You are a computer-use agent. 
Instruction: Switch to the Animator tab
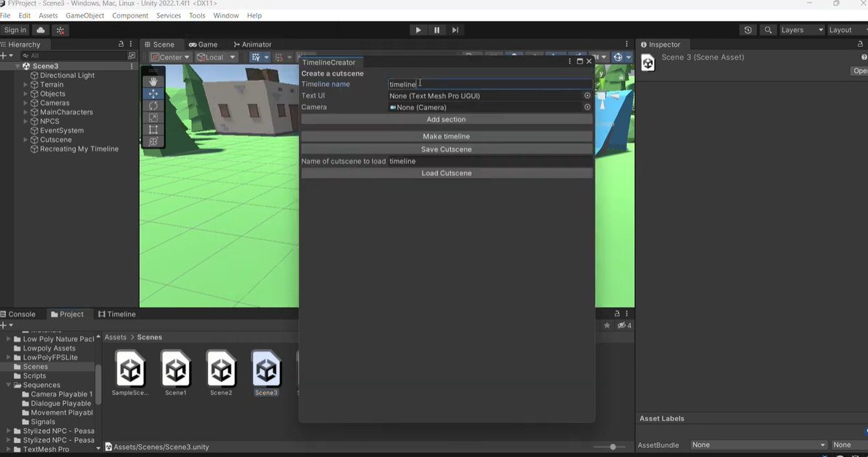pos(252,44)
